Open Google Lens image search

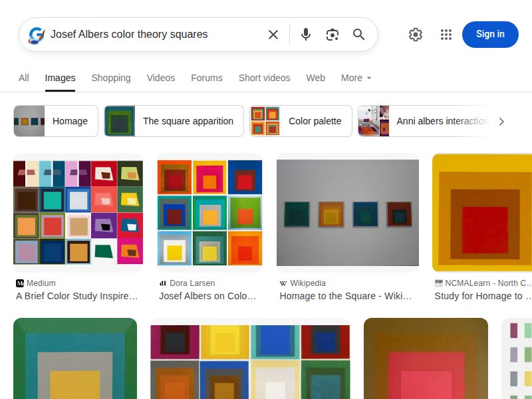[x=332, y=35]
